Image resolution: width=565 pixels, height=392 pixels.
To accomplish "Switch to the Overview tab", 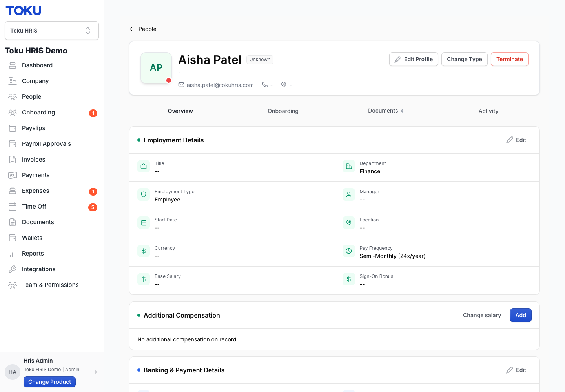I will point(180,111).
